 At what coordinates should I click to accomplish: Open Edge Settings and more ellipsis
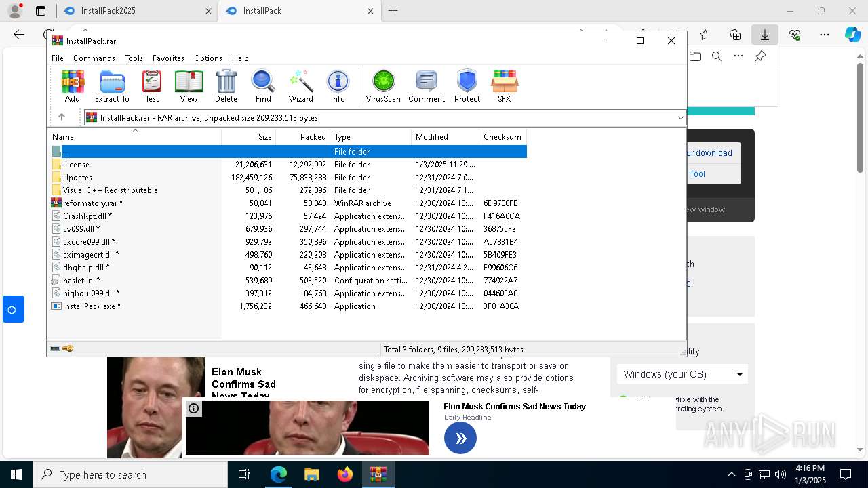[825, 35]
